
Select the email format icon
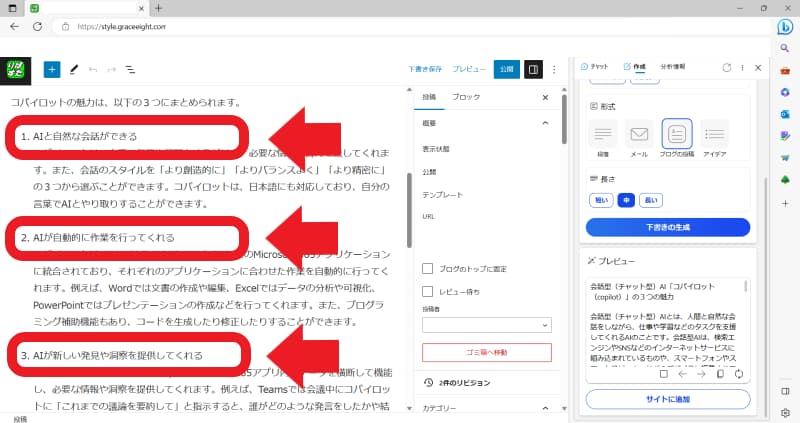[x=639, y=134]
